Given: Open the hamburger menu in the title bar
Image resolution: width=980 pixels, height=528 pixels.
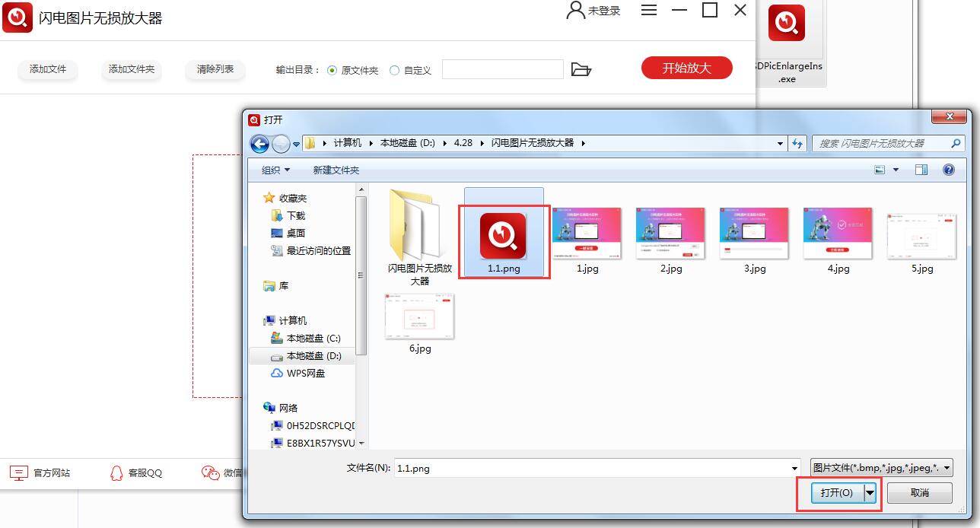Looking at the screenshot, I should tap(648, 10).
